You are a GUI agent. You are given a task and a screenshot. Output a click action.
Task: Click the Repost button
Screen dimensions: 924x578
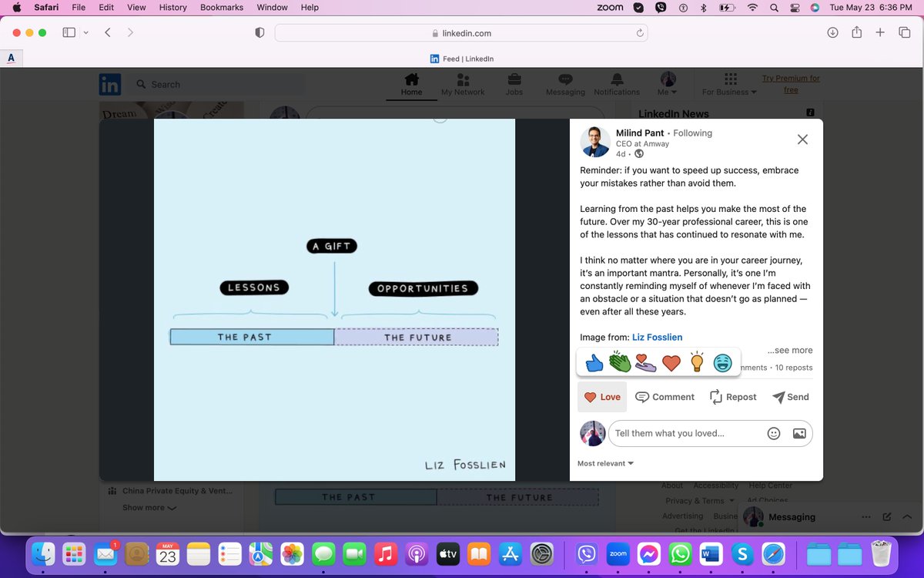[733, 397]
